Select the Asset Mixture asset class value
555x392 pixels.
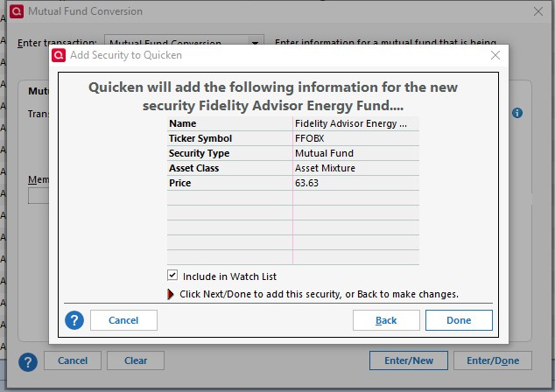pos(325,168)
